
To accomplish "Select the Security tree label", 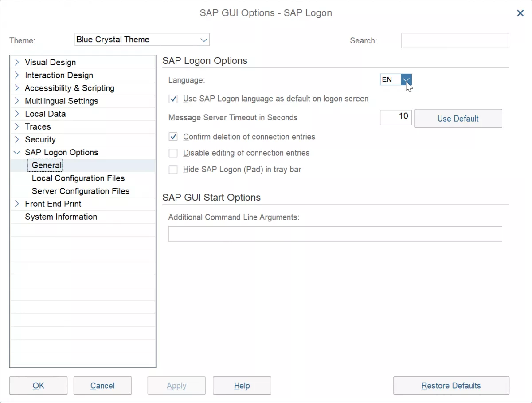I will (x=40, y=139).
